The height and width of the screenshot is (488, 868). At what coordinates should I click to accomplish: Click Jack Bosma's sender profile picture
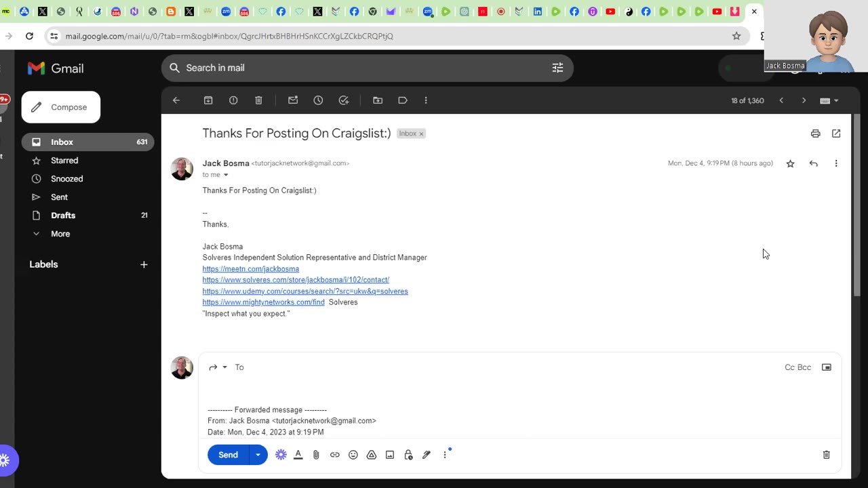click(182, 169)
